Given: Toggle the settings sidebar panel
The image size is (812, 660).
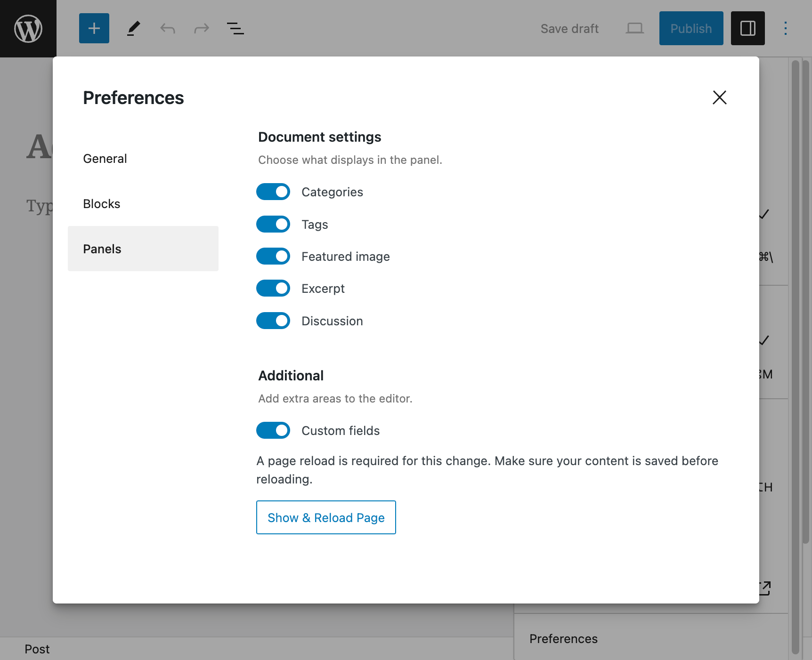Looking at the screenshot, I should pos(747,28).
